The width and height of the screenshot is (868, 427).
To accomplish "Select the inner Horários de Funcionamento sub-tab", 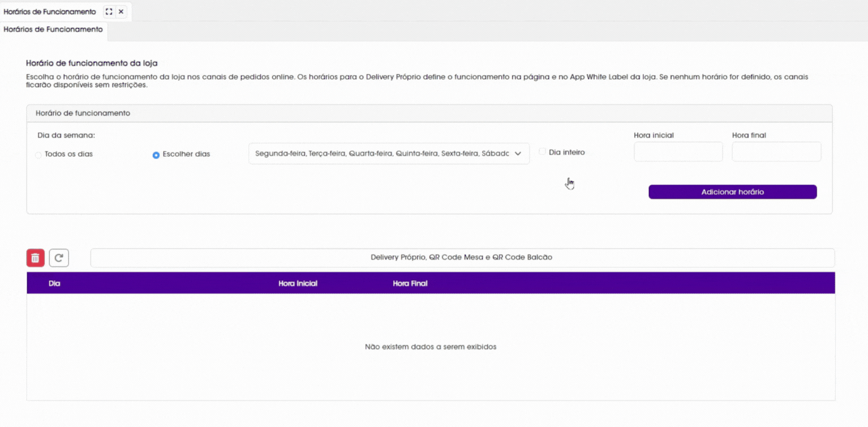I will [x=53, y=29].
